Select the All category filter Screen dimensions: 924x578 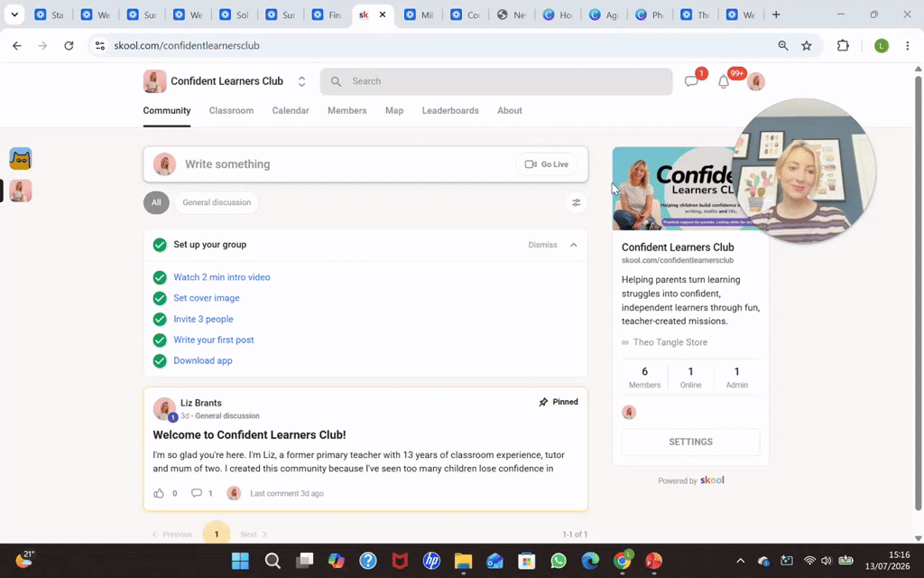coord(156,202)
